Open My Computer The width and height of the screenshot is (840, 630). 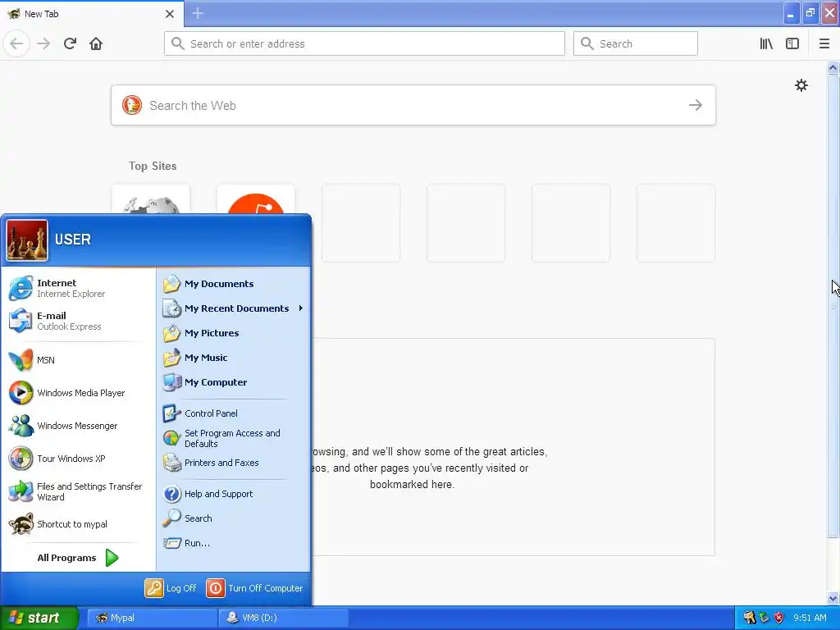233,382
